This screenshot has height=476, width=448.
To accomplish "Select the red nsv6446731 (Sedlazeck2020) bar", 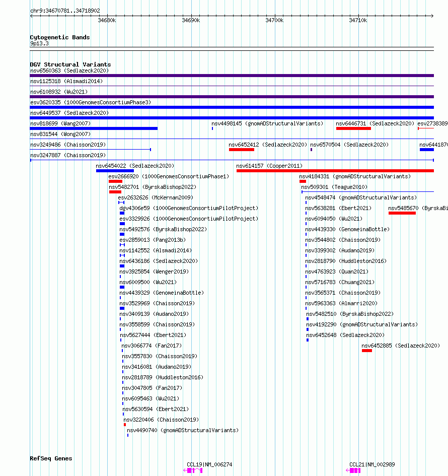I will click(x=353, y=129).
